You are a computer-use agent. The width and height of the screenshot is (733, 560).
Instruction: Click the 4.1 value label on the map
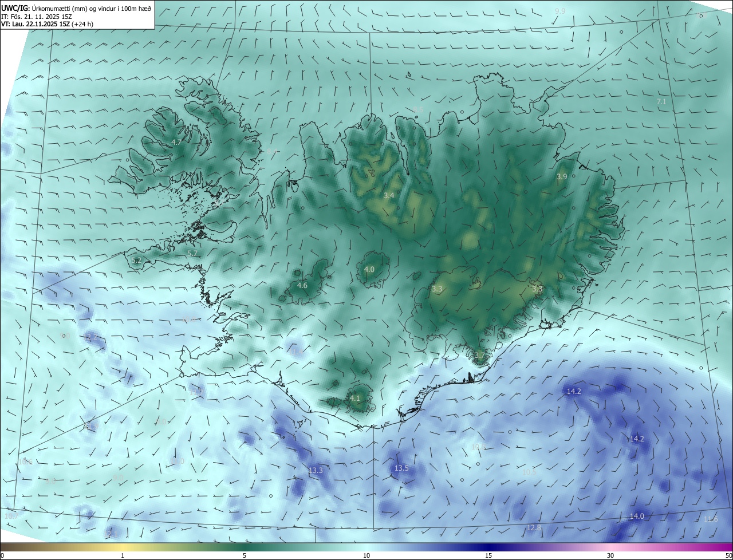click(355, 398)
